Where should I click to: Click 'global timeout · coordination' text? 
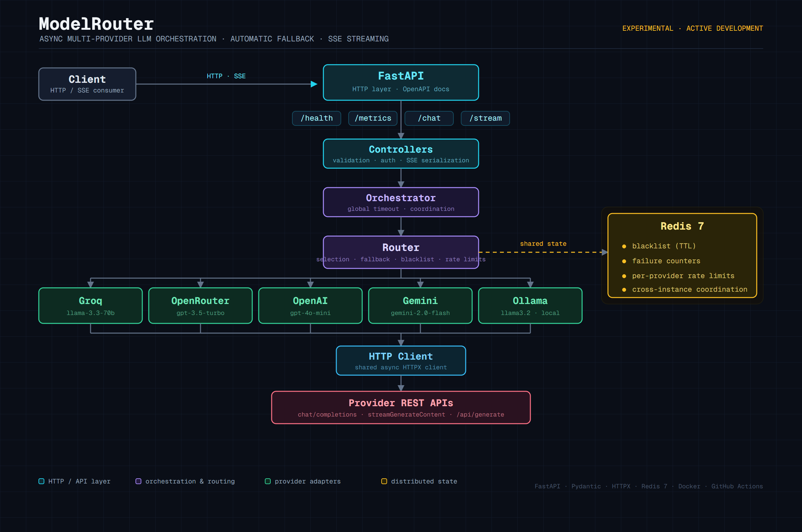[401, 209]
